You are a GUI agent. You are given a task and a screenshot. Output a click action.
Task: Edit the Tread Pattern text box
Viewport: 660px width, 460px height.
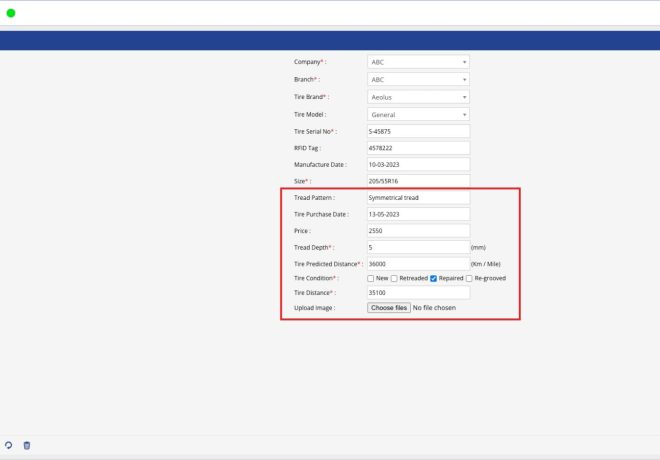pyautogui.click(x=418, y=198)
